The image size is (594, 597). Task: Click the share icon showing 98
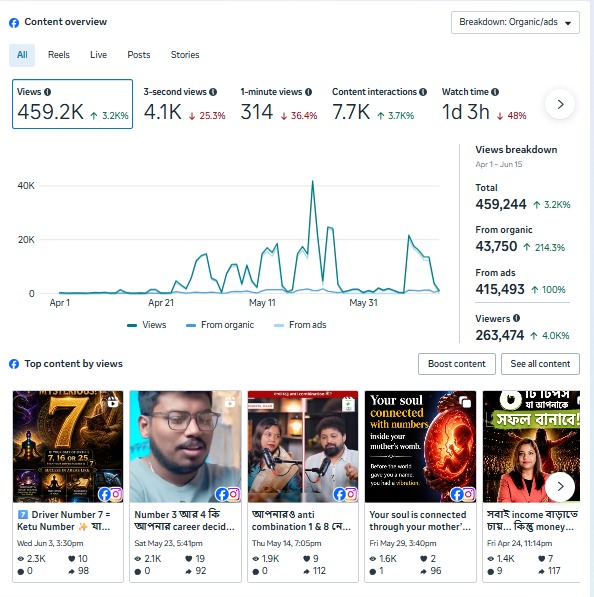71,571
